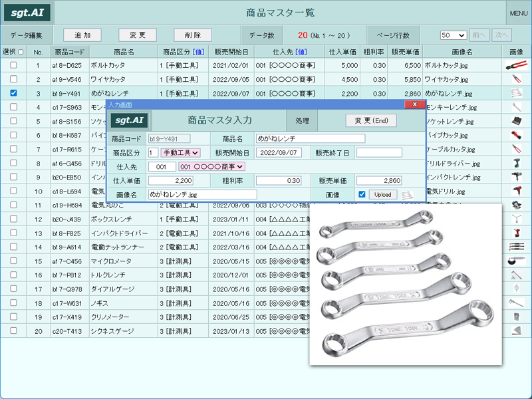532x399 pixels.
Task: Open row 19 clinometer thumbnail
Action: (x=516, y=317)
